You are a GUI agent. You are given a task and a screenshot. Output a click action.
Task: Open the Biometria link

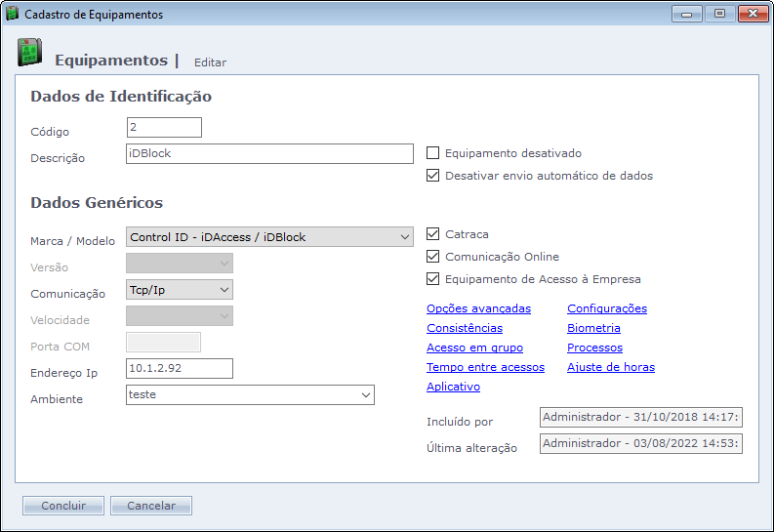pos(593,328)
